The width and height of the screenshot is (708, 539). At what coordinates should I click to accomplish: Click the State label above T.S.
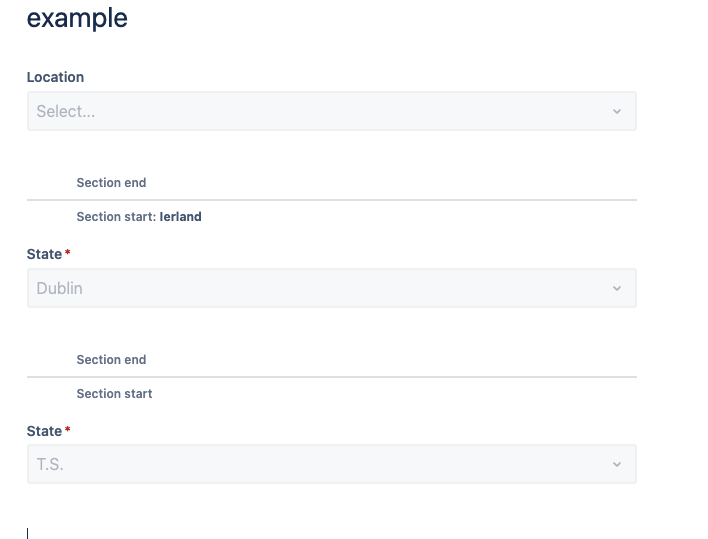point(44,431)
